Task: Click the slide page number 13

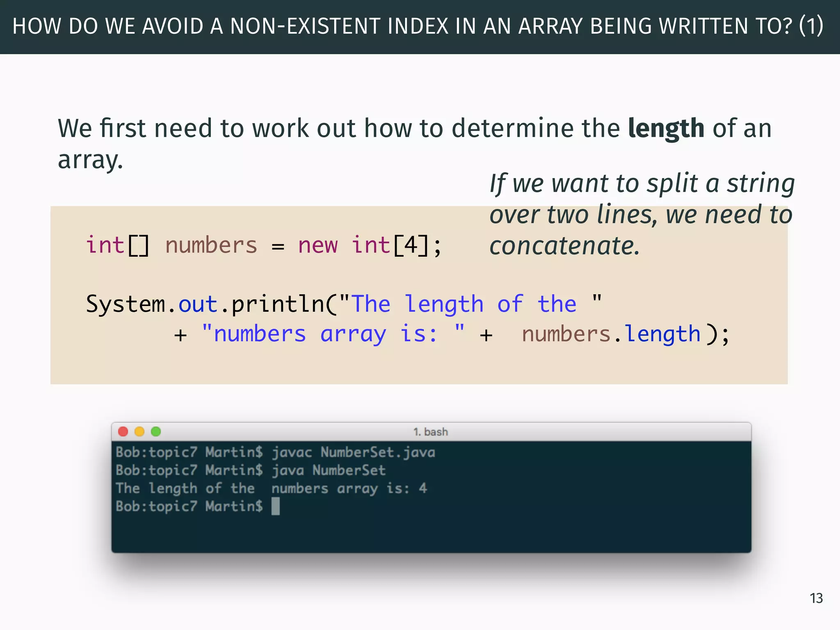Action: pos(816,598)
